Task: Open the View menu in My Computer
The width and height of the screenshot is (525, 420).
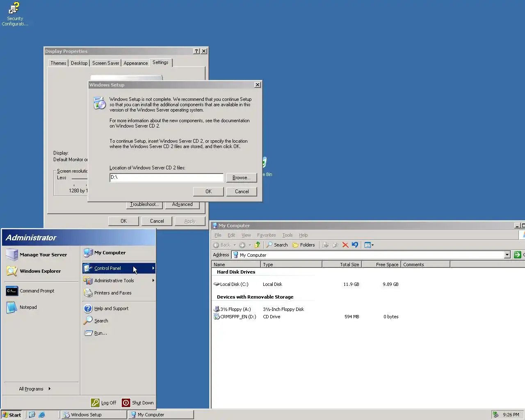Action: click(246, 235)
